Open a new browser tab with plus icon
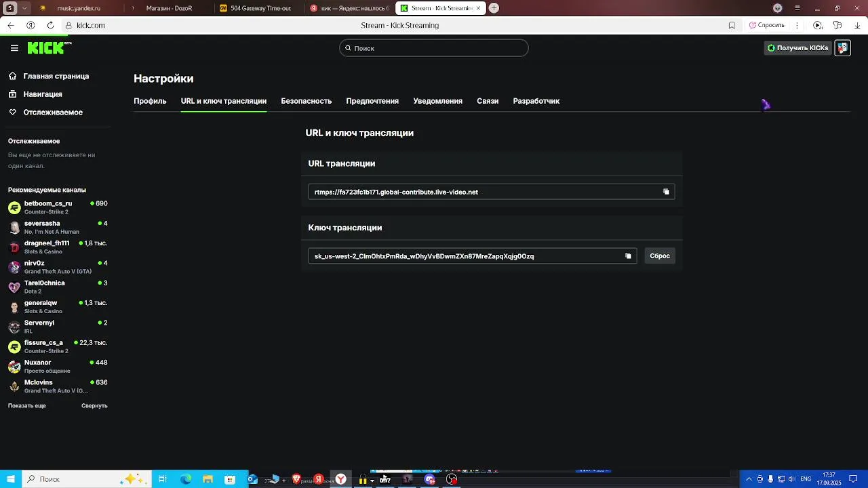The height and width of the screenshot is (488, 868). coord(494,8)
